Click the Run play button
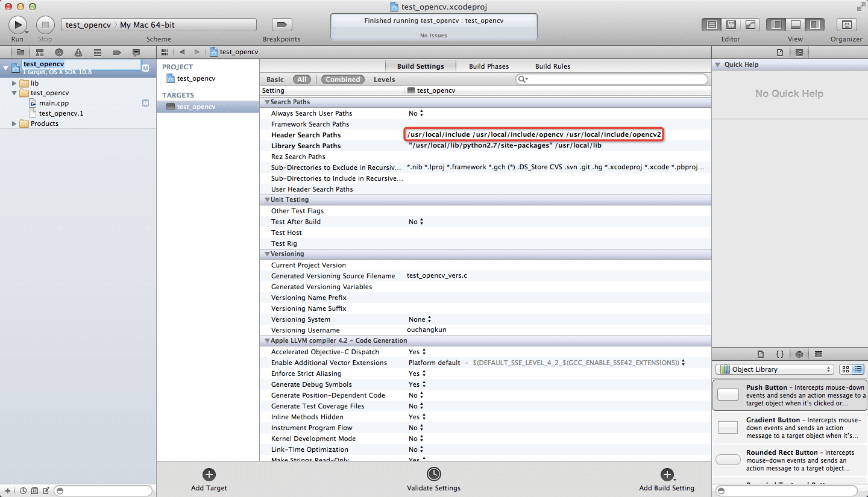Screen dimensions: 868x497 point(17,25)
